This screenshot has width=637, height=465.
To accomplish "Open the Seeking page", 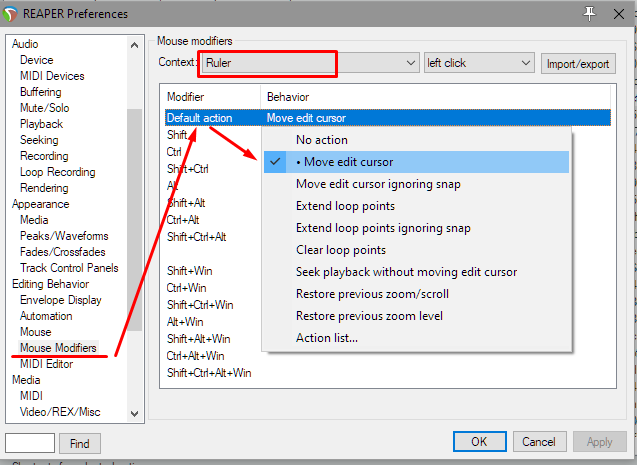I will pos(39,140).
